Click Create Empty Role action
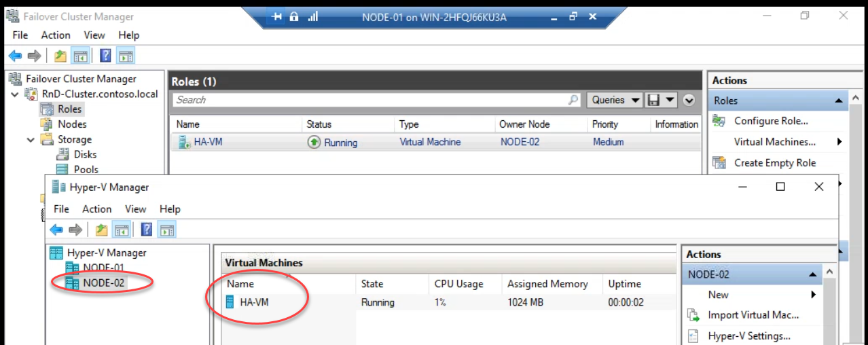Image resolution: width=868 pixels, height=345 pixels. point(775,163)
